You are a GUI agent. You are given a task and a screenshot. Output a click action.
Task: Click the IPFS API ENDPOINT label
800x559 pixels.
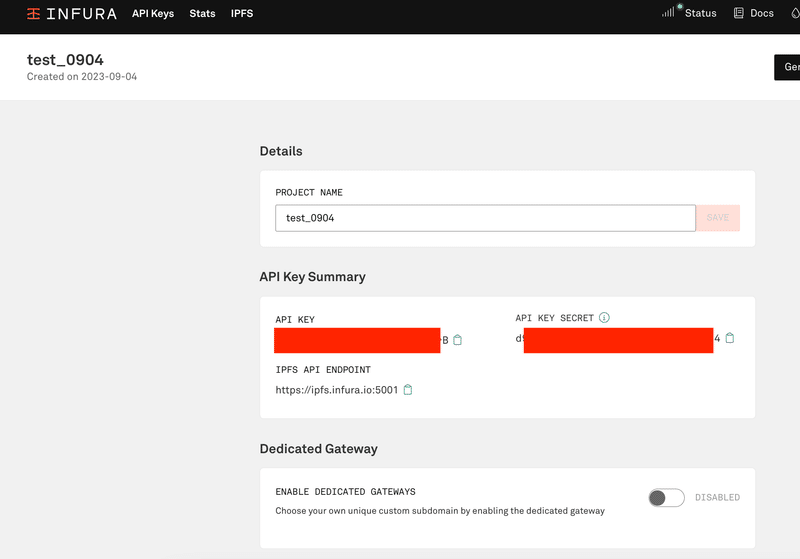point(323,370)
